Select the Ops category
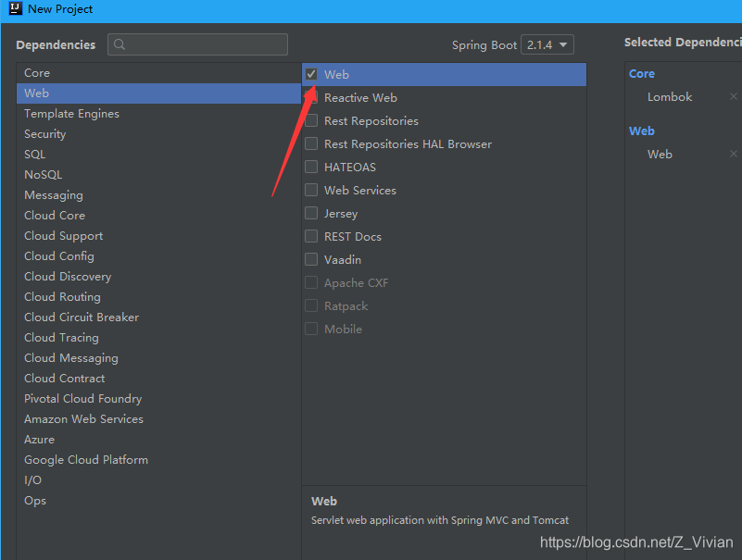742x560 pixels. 158,500
